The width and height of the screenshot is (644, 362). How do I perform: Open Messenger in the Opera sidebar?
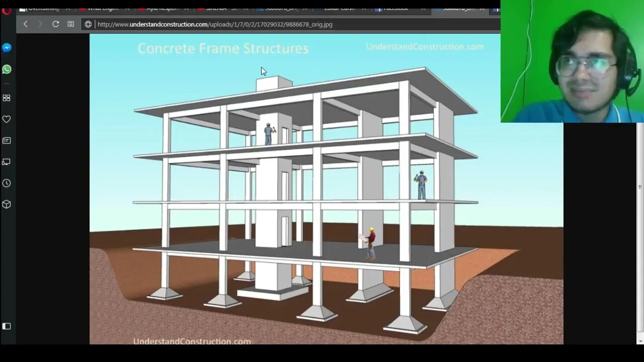[x=7, y=48]
